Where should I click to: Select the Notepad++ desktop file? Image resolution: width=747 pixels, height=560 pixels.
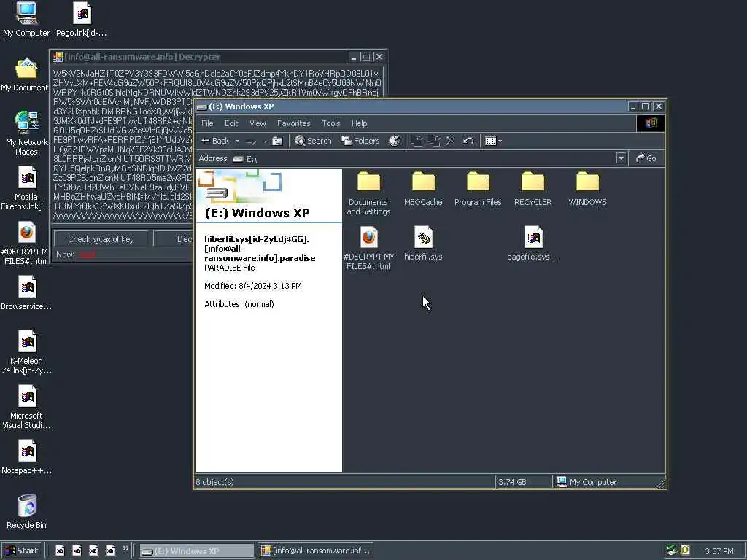pos(26,458)
